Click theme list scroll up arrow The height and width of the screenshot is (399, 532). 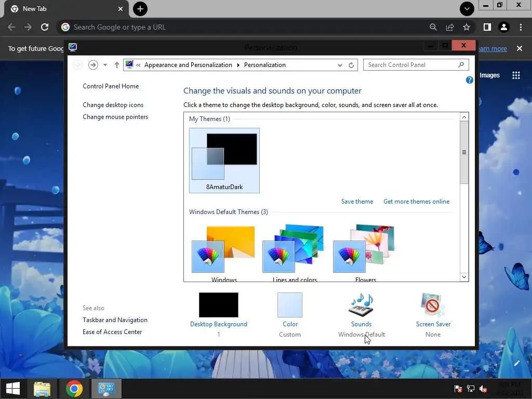tap(464, 117)
